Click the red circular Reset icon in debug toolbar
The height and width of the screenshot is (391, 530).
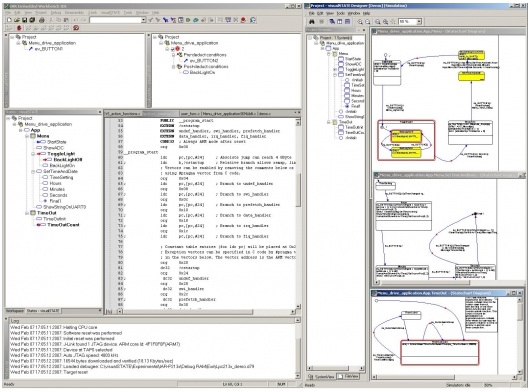(76, 28)
